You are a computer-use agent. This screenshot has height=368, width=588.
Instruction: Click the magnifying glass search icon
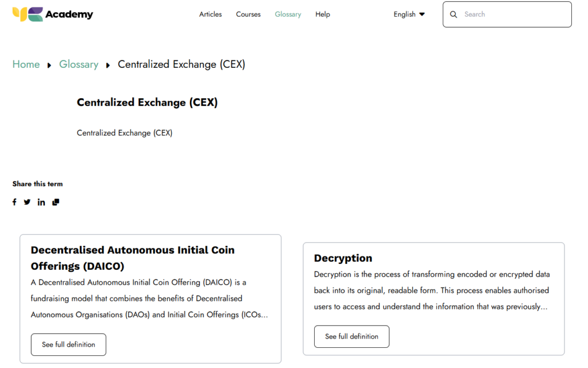(x=454, y=14)
